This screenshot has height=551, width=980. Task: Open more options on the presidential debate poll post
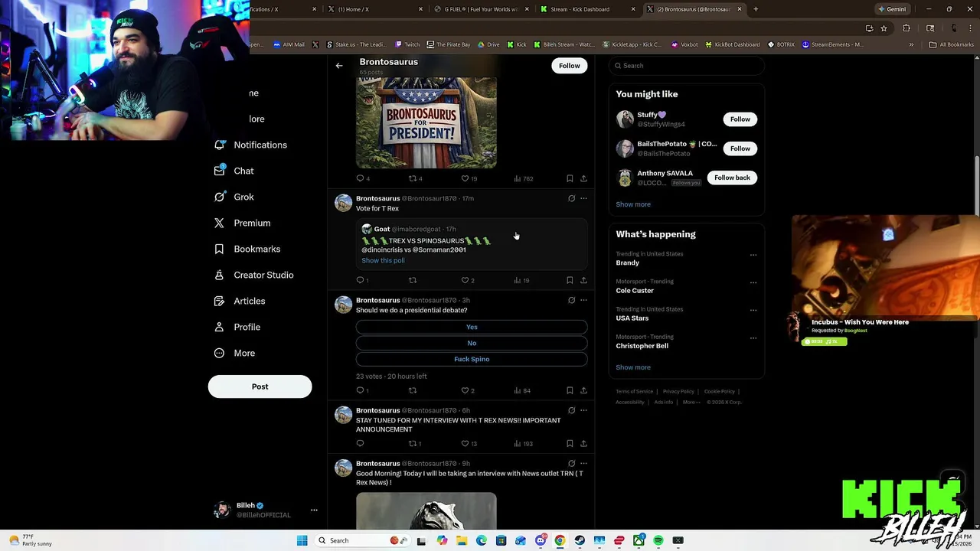[583, 300]
